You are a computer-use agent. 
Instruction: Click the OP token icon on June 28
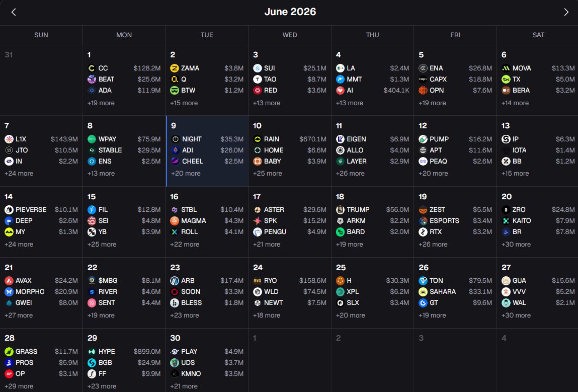[x=9, y=373]
